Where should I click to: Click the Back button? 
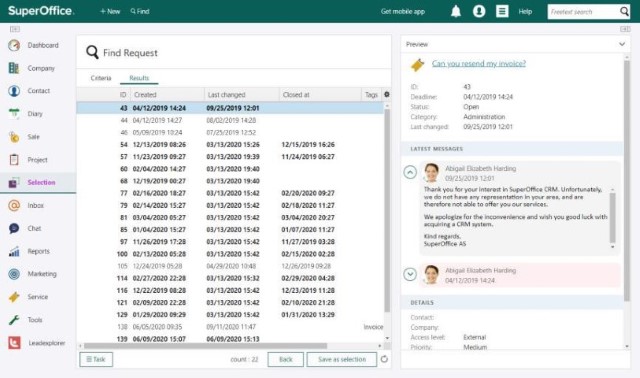coord(285,359)
